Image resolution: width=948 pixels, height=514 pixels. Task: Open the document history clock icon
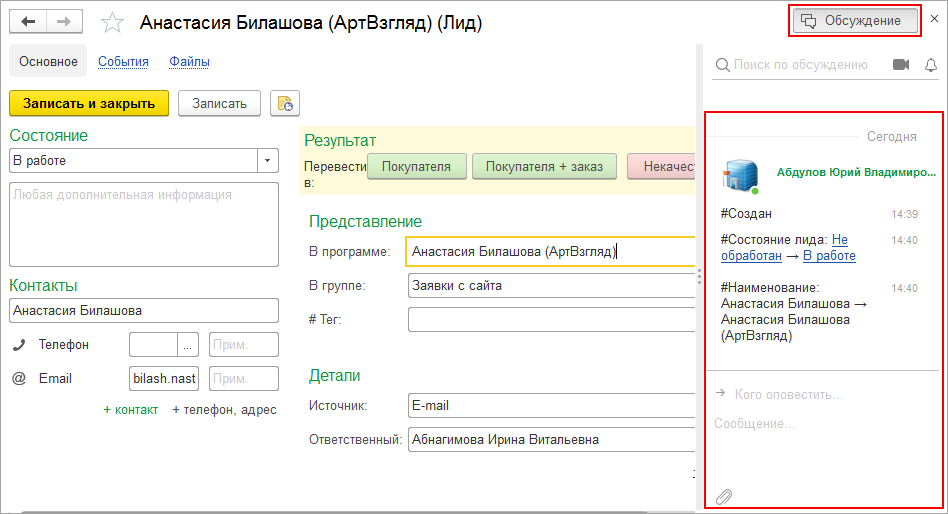pyautogui.click(x=285, y=103)
